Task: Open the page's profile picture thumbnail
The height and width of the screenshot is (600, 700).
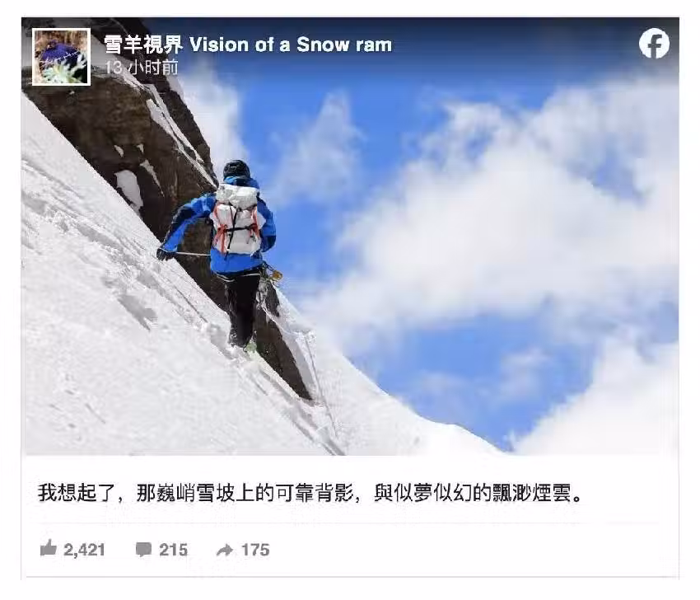Action: 62,57
